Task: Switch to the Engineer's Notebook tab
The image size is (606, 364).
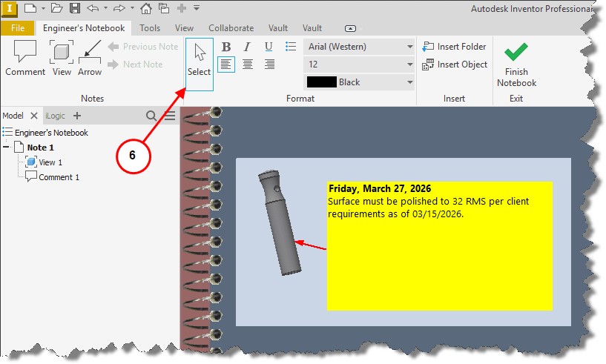Action: click(x=84, y=28)
